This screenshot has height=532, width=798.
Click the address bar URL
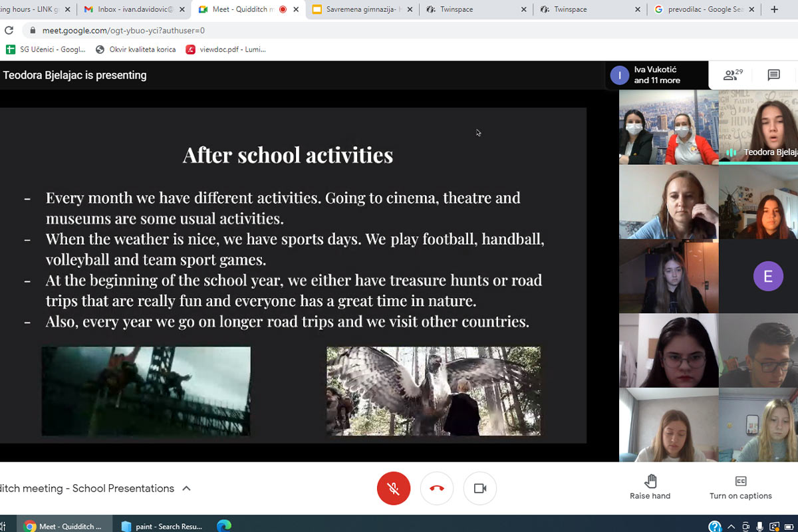pyautogui.click(x=124, y=31)
